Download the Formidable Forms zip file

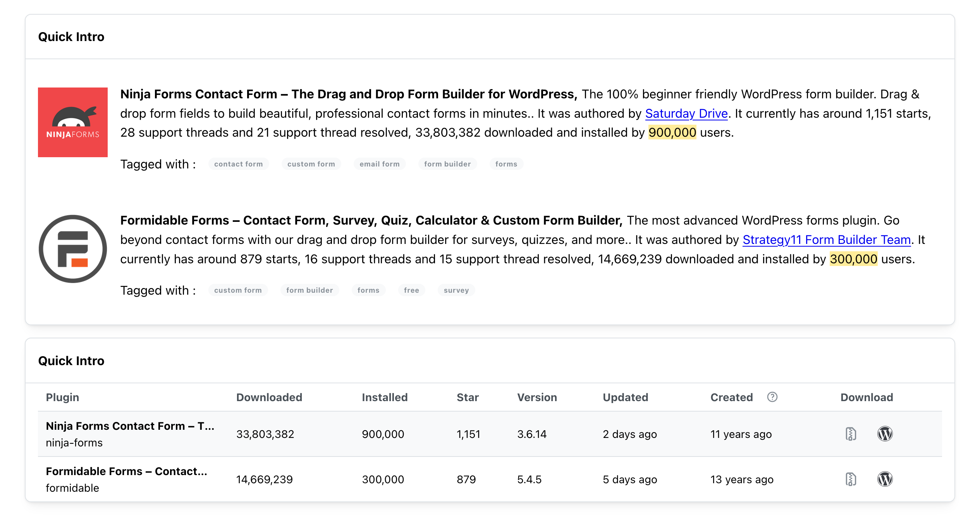[851, 479]
